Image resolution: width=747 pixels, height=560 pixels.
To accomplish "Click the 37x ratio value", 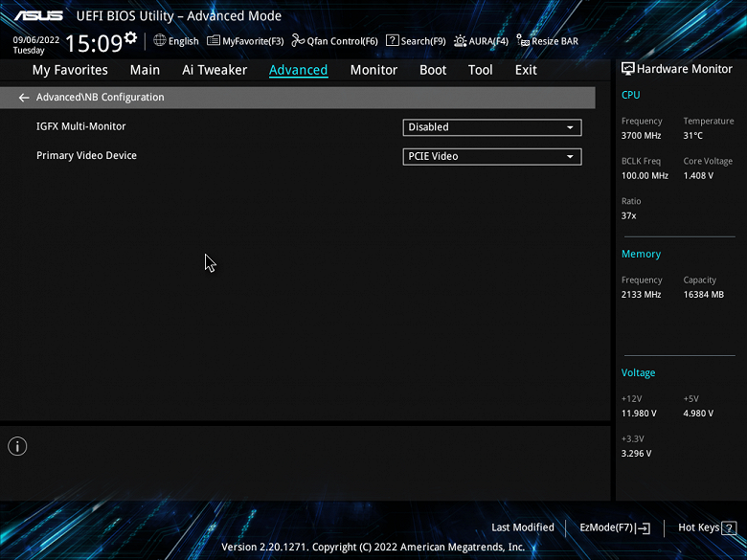I will 628,215.
